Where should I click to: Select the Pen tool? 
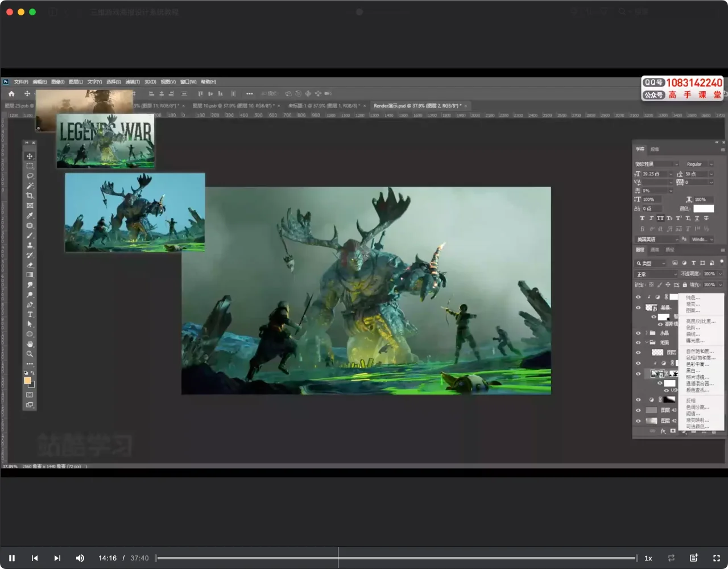tap(30, 305)
